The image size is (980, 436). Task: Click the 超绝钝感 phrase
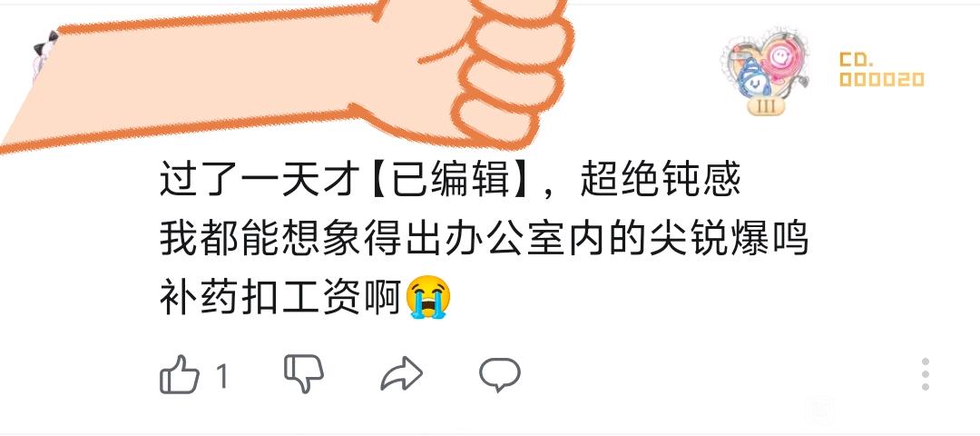click(661, 180)
